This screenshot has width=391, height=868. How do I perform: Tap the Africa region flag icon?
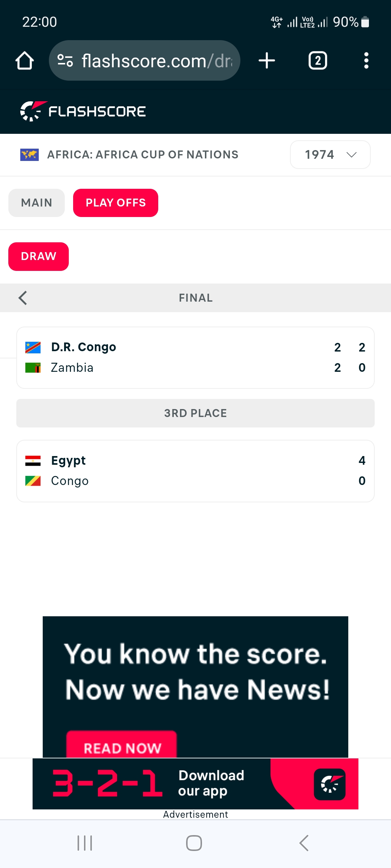pyautogui.click(x=29, y=155)
